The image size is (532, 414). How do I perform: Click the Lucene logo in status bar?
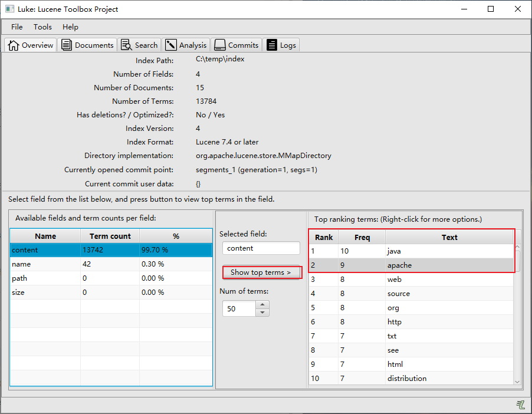click(520, 404)
